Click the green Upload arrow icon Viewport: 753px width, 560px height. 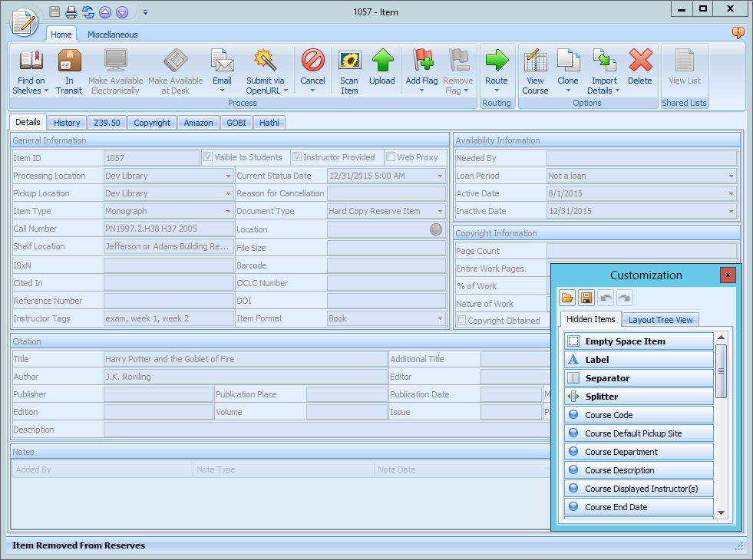point(381,61)
